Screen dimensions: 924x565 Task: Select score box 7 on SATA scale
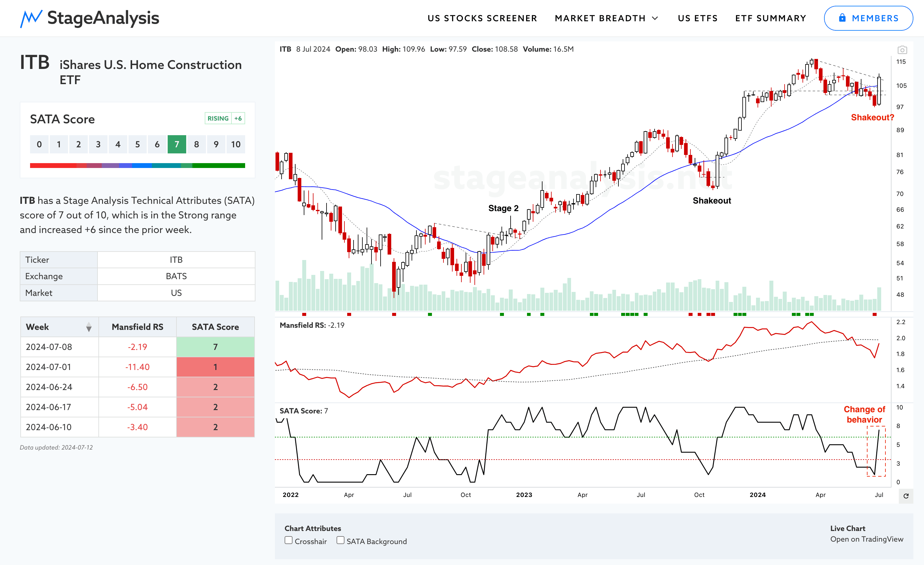pos(176,144)
